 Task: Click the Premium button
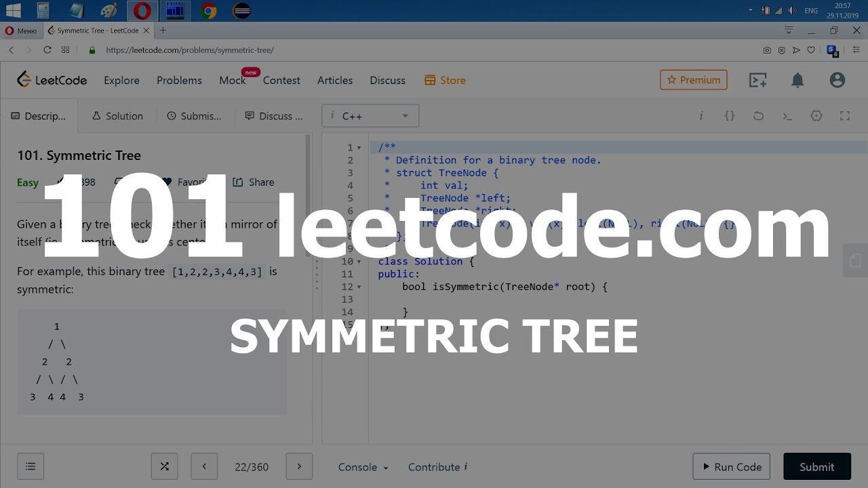tap(694, 80)
